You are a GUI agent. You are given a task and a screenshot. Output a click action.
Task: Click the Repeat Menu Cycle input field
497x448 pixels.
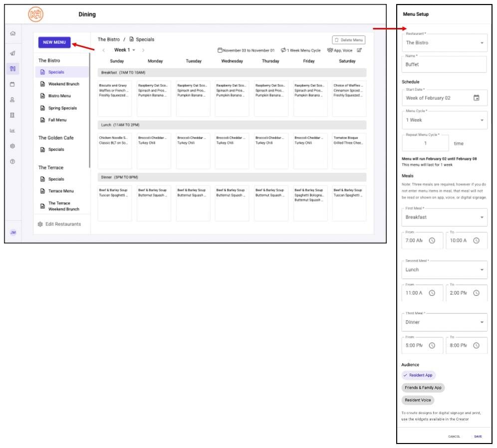(425, 142)
